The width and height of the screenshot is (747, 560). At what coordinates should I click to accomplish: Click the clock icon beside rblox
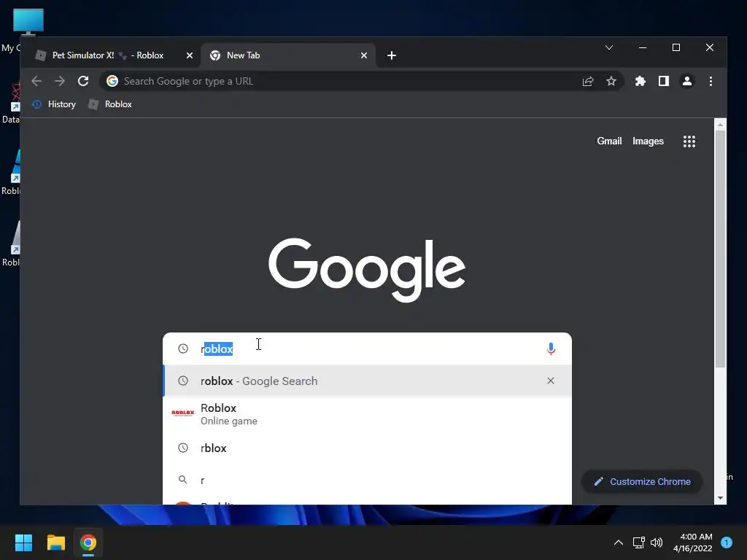pyautogui.click(x=183, y=448)
